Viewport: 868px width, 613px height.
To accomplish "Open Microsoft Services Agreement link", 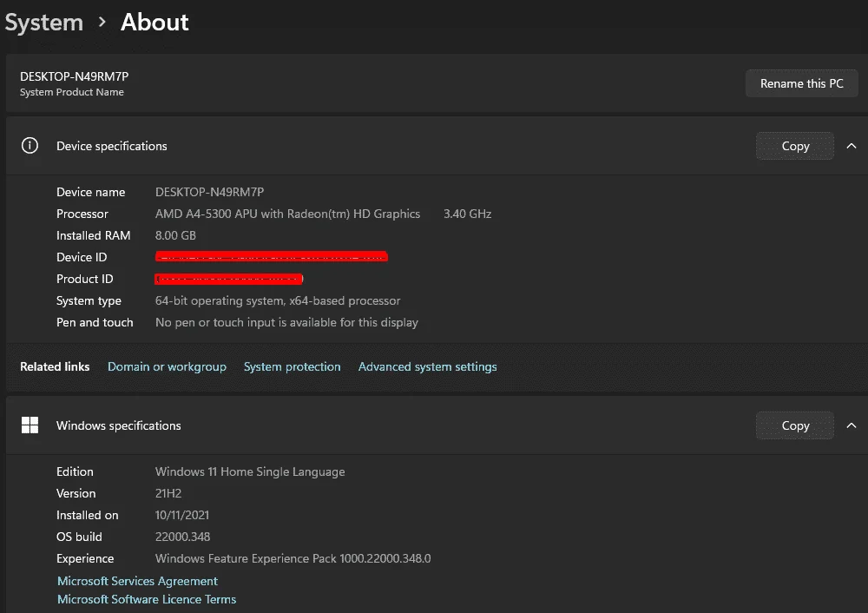I will point(137,581).
